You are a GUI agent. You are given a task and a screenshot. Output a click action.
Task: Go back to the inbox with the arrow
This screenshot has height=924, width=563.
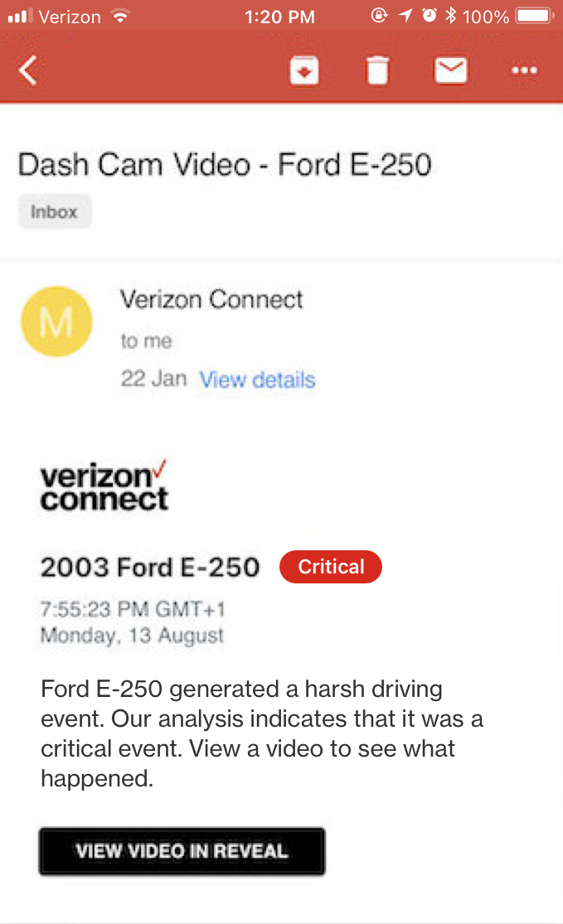point(27,70)
